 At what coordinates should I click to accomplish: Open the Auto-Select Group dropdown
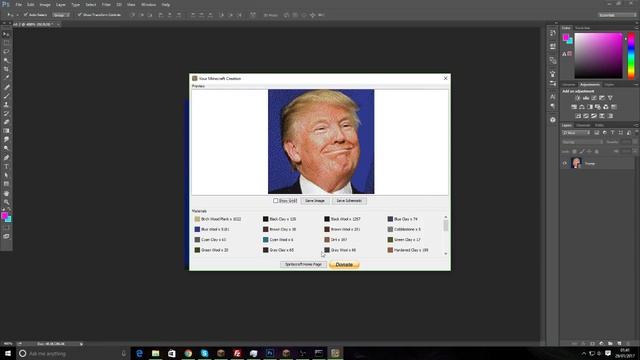61,15
